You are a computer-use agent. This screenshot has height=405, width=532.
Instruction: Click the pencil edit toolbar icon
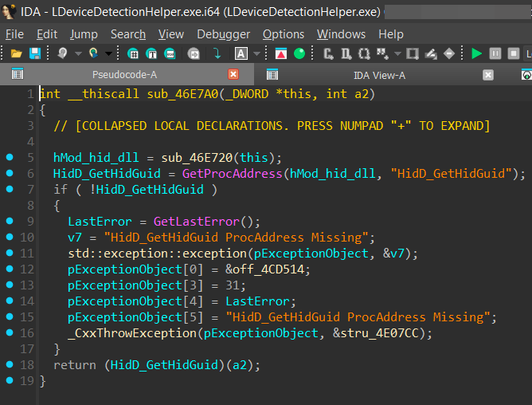click(x=431, y=53)
